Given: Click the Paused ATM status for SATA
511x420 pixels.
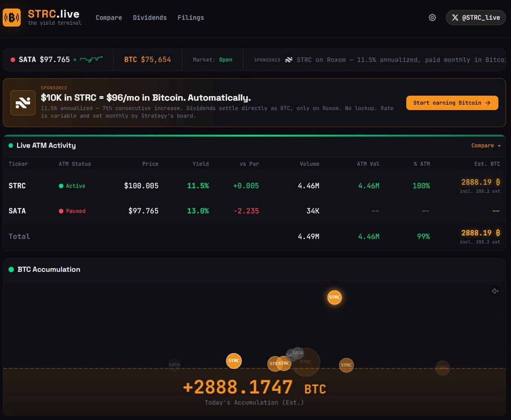Looking at the screenshot, I should coord(72,211).
